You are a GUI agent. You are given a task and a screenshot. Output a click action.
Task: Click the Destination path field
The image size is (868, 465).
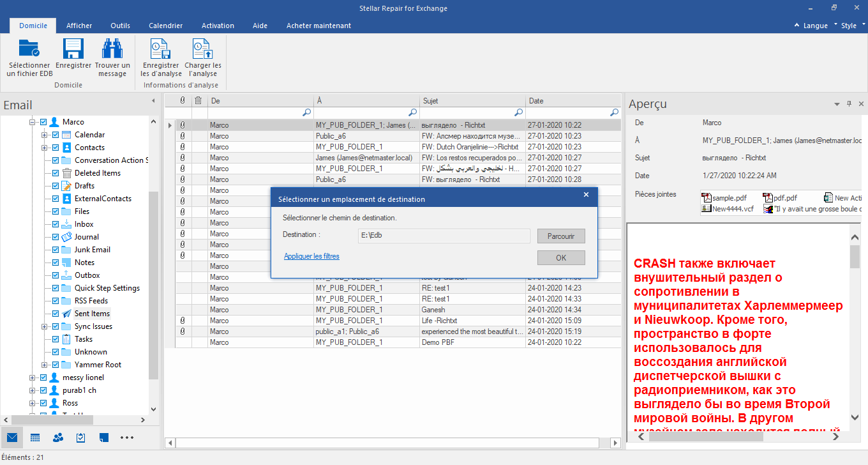click(444, 236)
